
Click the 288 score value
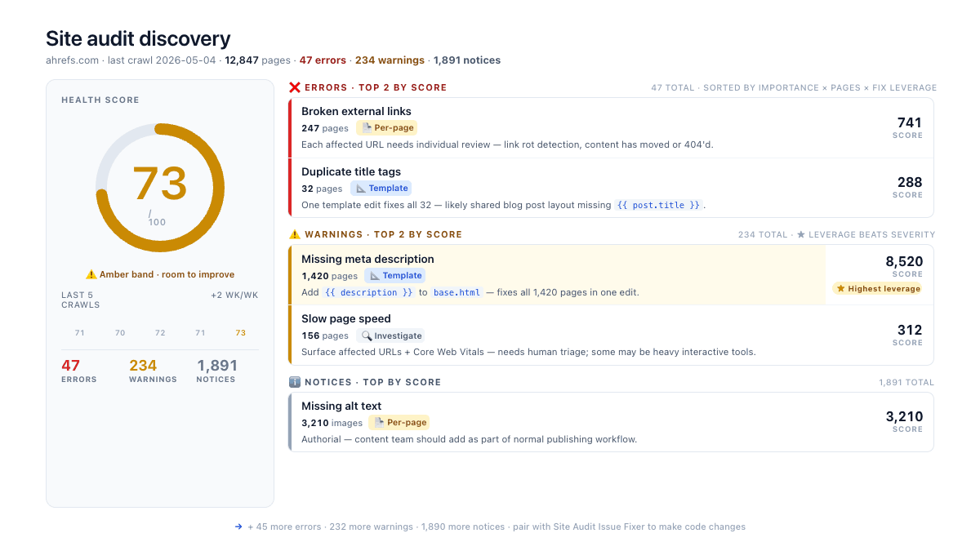coord(910,182)
